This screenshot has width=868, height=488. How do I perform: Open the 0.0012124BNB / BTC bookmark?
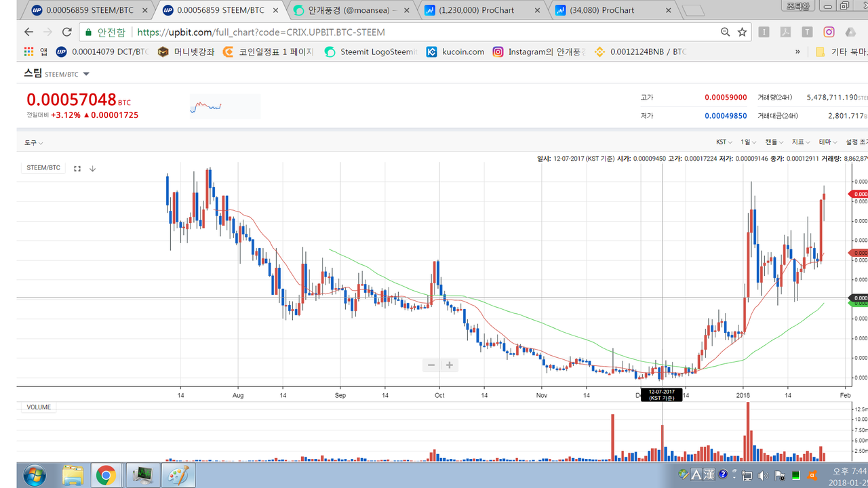(x=641, y=52)
